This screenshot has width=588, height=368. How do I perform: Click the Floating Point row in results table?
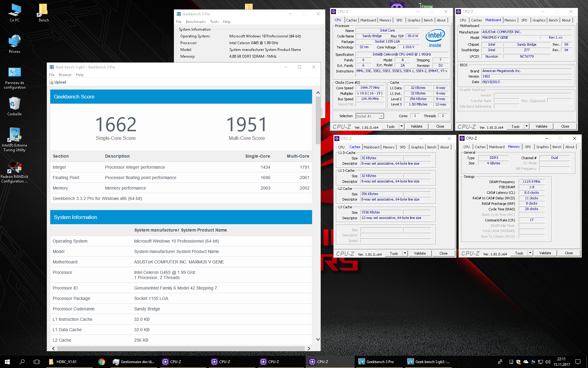(181, 178)
